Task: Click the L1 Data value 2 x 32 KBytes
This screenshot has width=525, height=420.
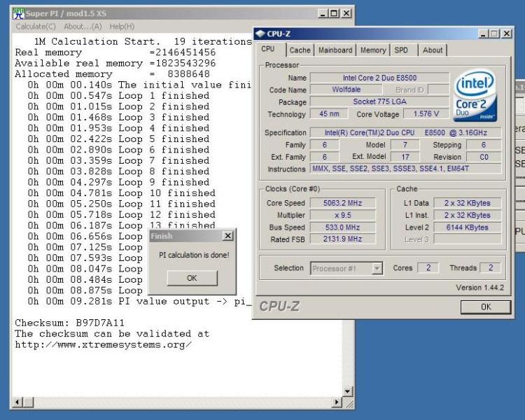Action: tap(468, 203)
